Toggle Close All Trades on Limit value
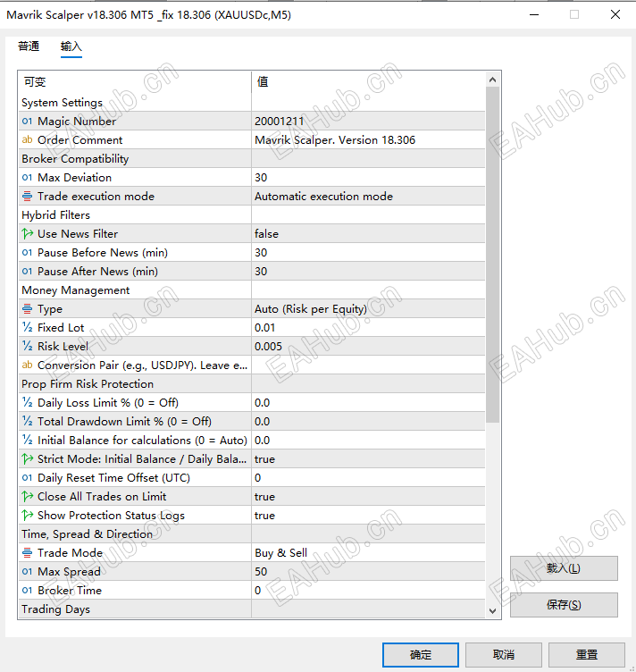 click(368, 496)
